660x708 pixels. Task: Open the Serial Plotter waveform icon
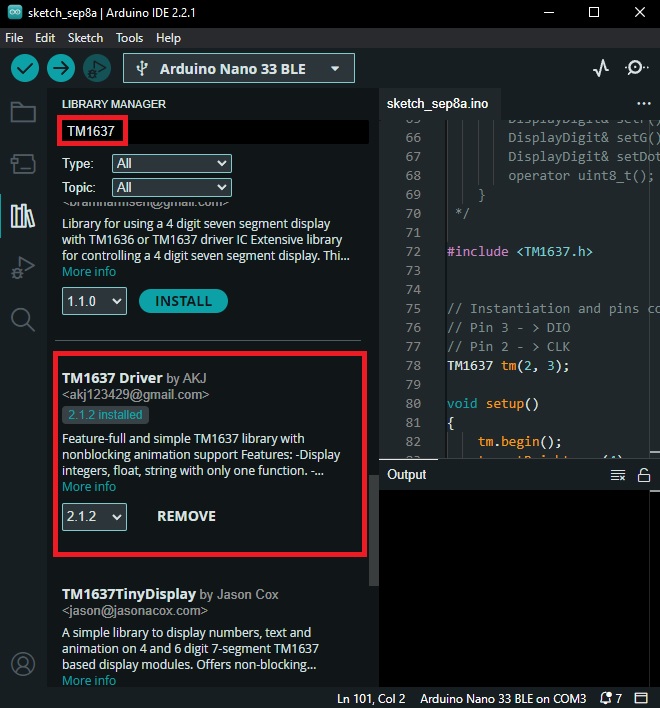601,68
